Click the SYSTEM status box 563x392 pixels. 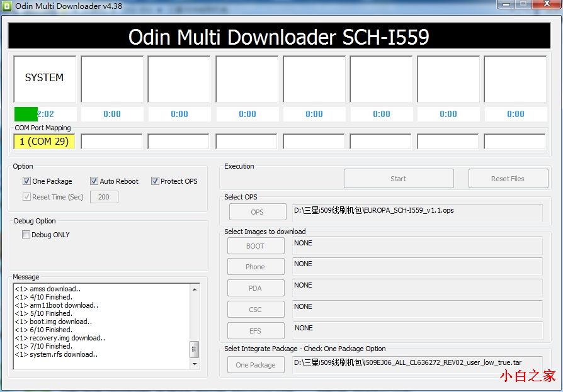click(45, 79)
